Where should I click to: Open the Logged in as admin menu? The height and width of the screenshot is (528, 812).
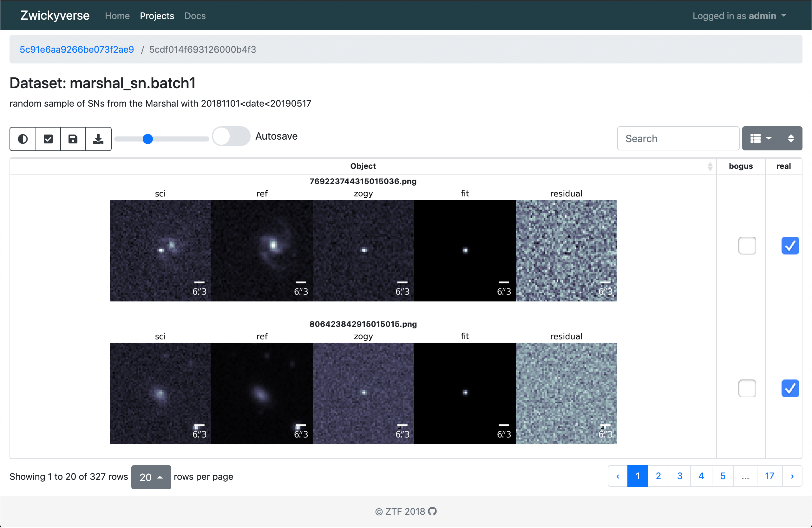point(739,16)
